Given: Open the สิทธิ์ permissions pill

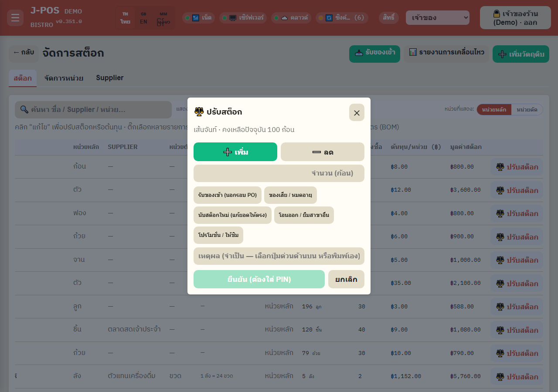Looking at the screenshot, I should pos(389,18).
